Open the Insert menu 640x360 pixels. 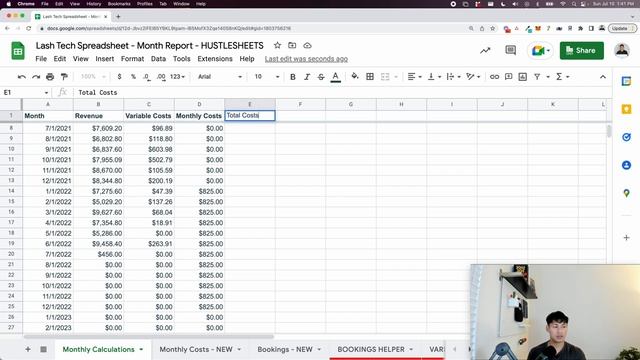pos(104,59)
